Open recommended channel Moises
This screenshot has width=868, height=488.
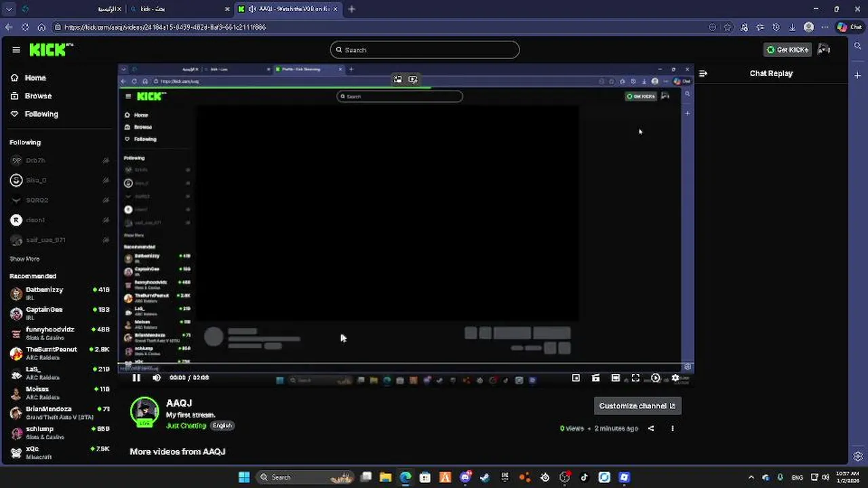click(60, 393)
